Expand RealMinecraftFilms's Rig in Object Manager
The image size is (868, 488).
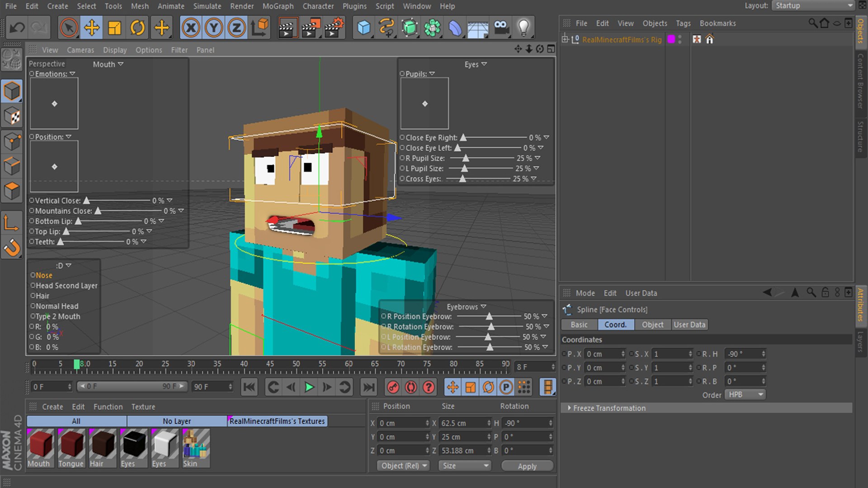[x=565, y=39]
